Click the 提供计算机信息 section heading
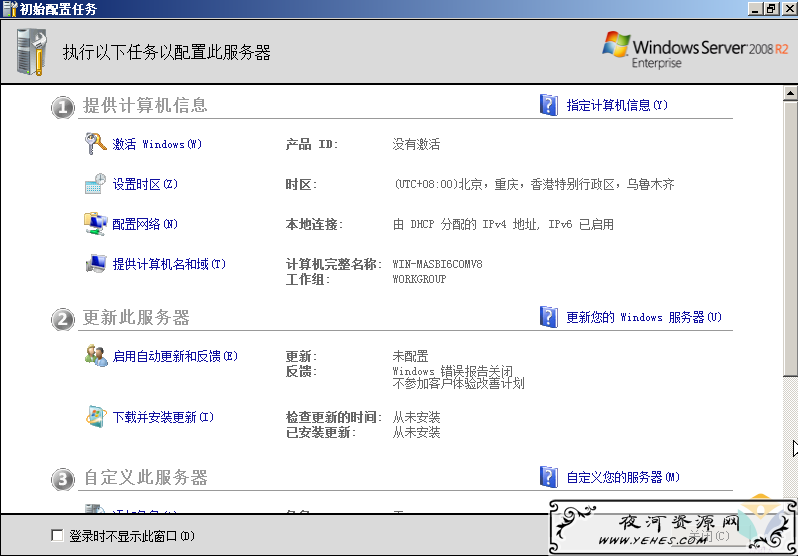Viewport: 798px width, 556px height. tap(146, 105)
